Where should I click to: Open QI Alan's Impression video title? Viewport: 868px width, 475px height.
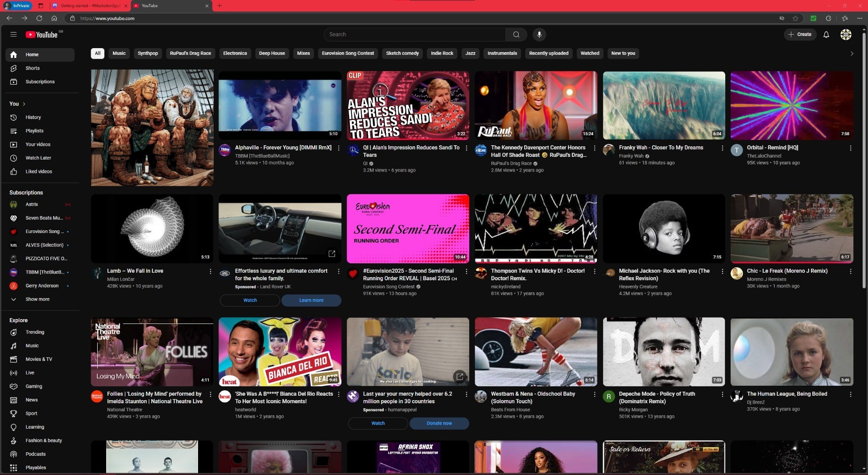411,151
